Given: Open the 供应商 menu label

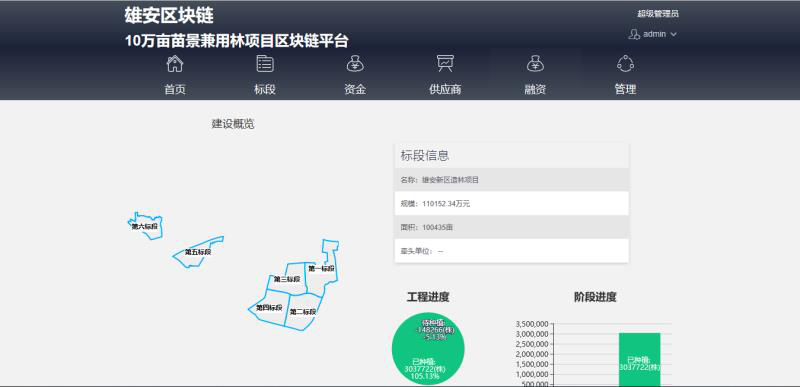Looking at the screenshot, I should pos(445,90).
